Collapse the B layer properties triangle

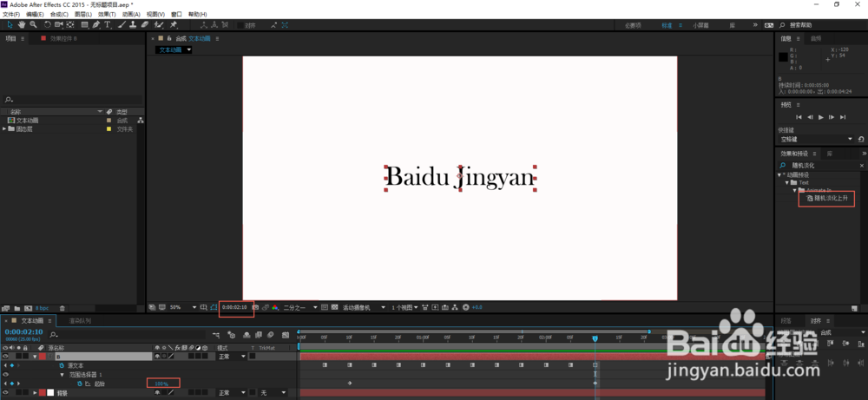(x=36, y=357)
